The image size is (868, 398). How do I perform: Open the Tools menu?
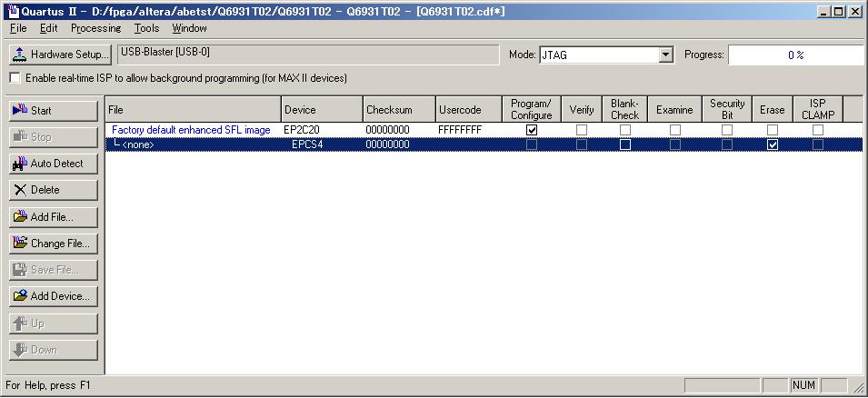point(146,28)
